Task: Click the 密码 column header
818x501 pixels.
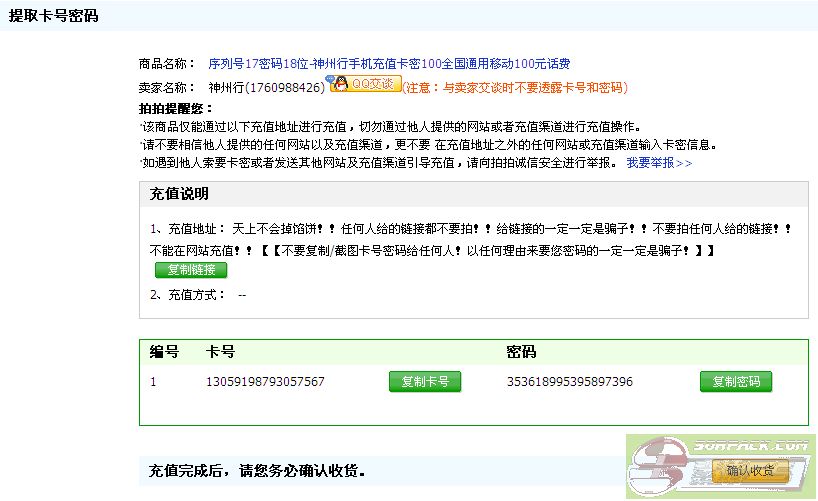Action: [521, 352]
